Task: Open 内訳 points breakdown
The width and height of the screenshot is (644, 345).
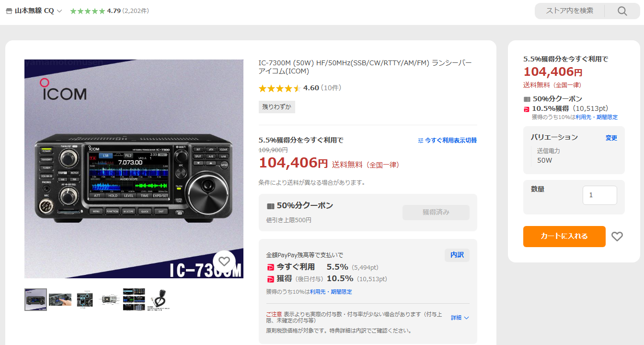Action: tap(457, 255)
